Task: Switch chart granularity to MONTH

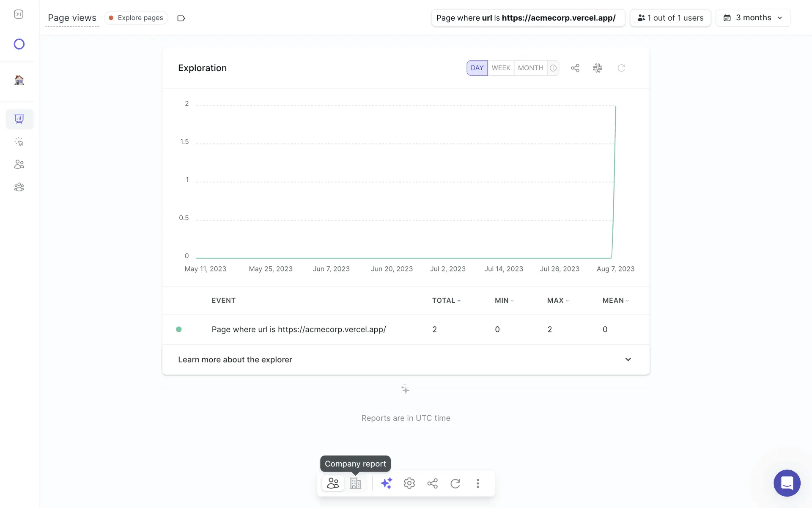Action: [530, 68]
